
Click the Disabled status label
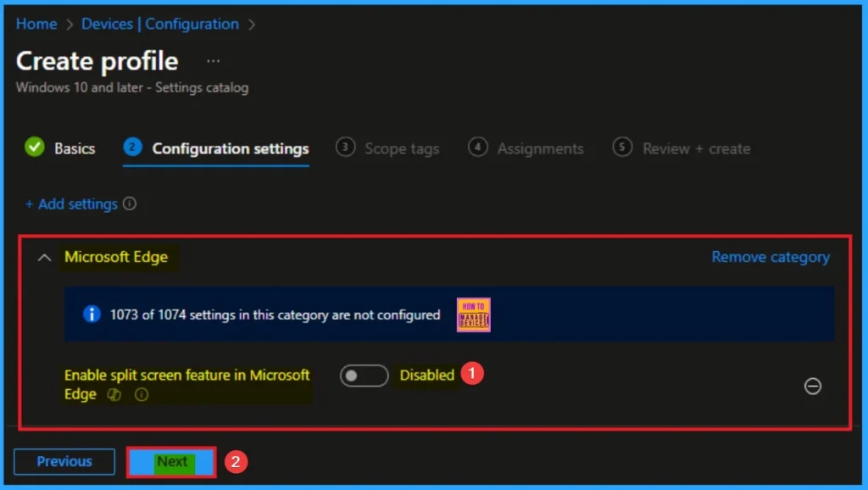(427, 375)
